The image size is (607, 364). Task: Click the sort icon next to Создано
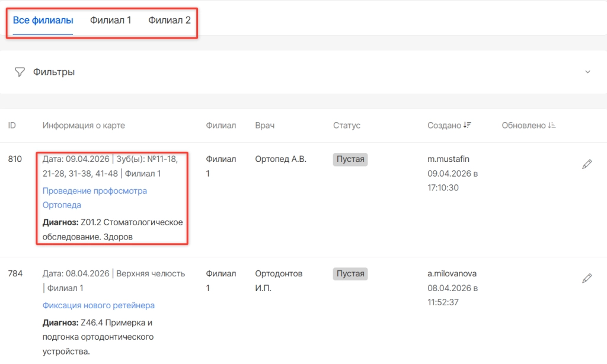coord(467,126)
